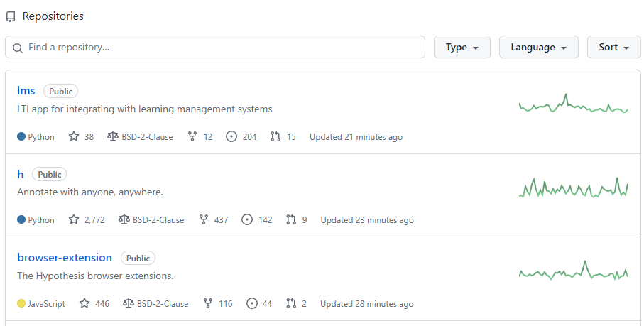This screenshot has width=644, height=326.
Task: Click the star icon showing 446
Action: point(84,303)
